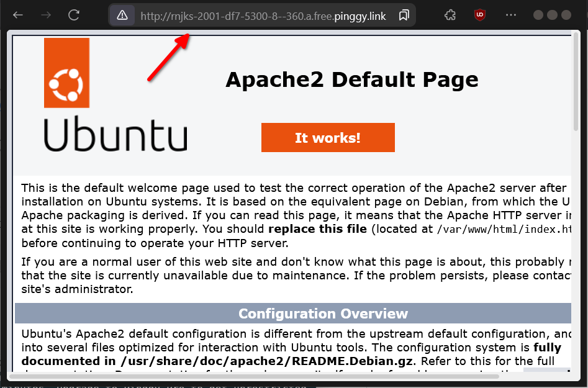Open the uBlock Origin shield icon
The width and height of the screenshot is (588, 388).
(x=479, y=15)
